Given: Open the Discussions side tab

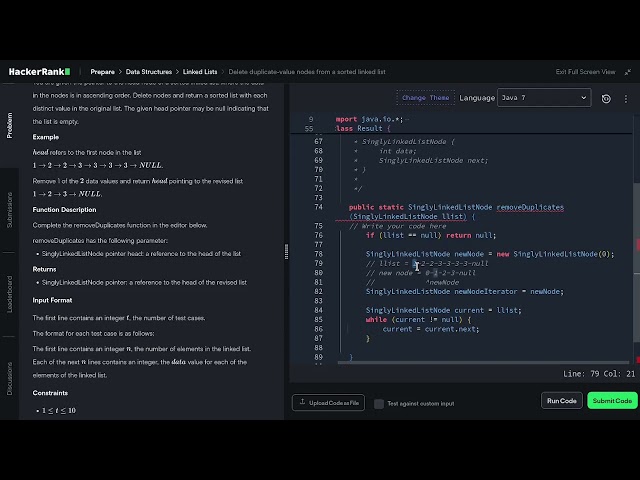Looking at the screenshot, I should click(x=9, y=378).
